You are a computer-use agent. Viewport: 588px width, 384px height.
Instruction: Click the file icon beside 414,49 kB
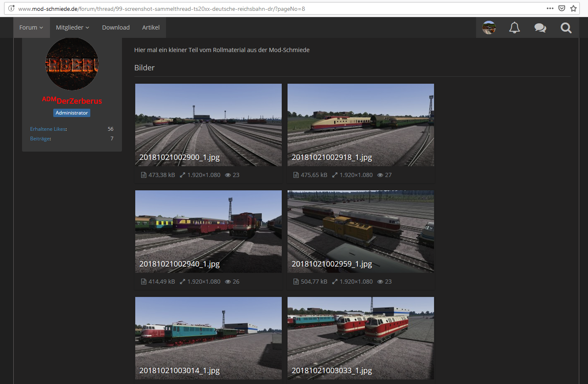click(x=144, y=282)
